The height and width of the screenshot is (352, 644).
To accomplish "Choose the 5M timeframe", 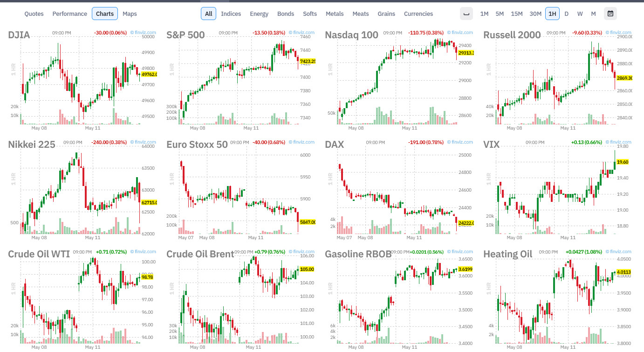I will (x=500, y=14).
